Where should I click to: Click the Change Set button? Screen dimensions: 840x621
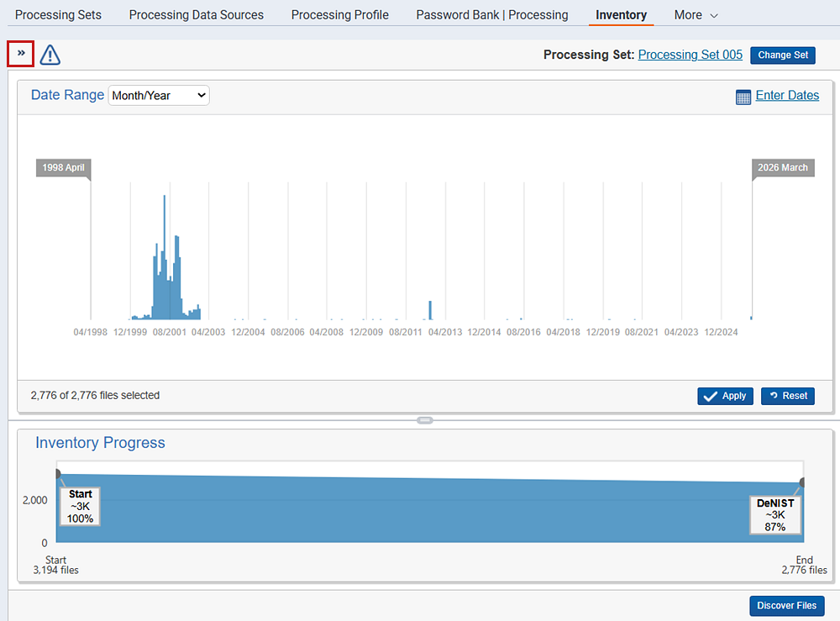[782, 55]
